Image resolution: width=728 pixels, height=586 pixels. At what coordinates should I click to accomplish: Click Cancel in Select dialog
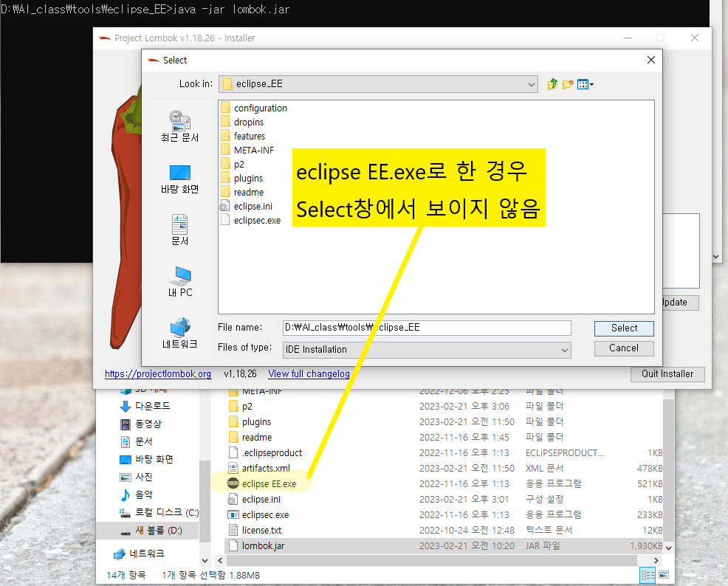624,348
